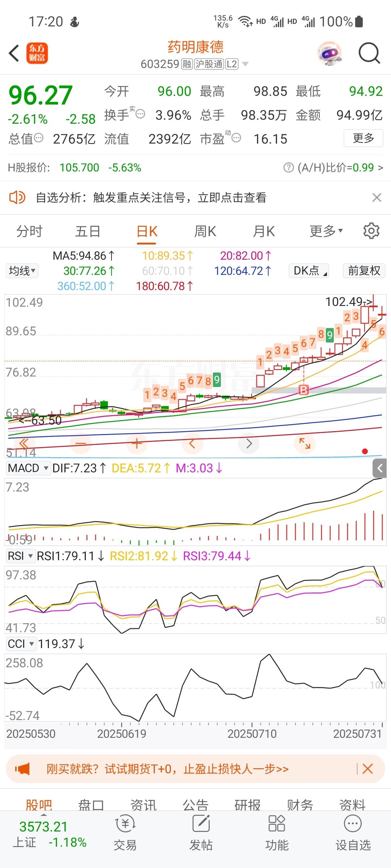391x868 pixels.
Task: Tap the B buy marker on chart
Action: point(303,390)
